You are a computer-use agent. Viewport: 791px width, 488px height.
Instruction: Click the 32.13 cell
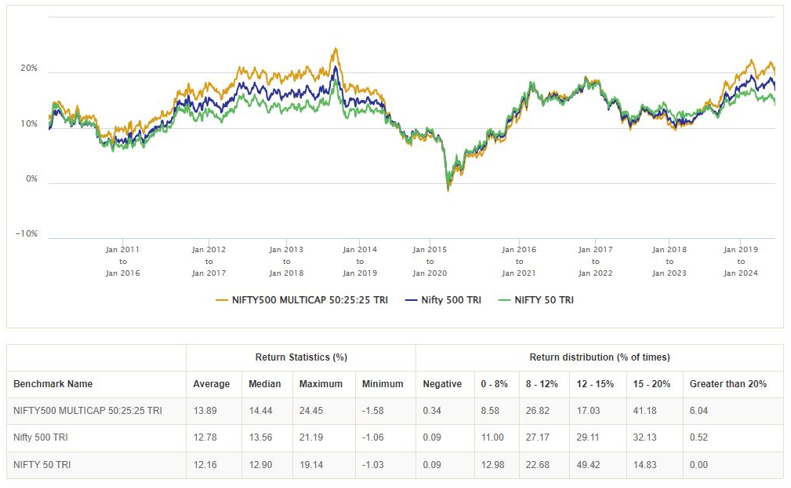click(645, 438)
